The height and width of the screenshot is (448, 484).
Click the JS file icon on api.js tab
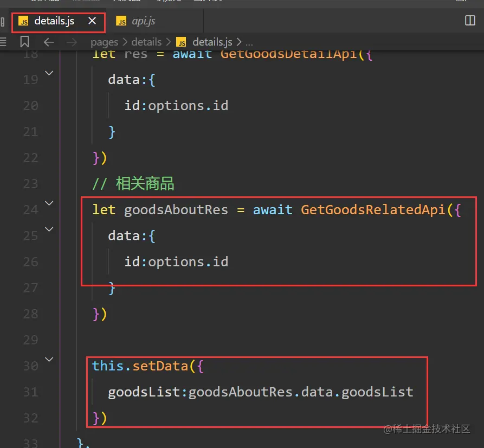click(x=121, y=21)
